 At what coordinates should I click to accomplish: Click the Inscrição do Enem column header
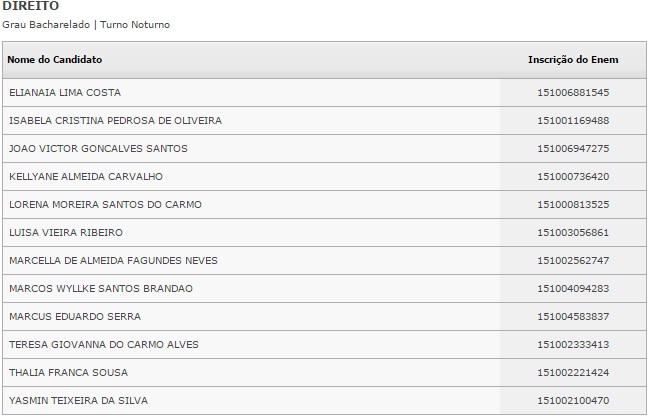573,60
